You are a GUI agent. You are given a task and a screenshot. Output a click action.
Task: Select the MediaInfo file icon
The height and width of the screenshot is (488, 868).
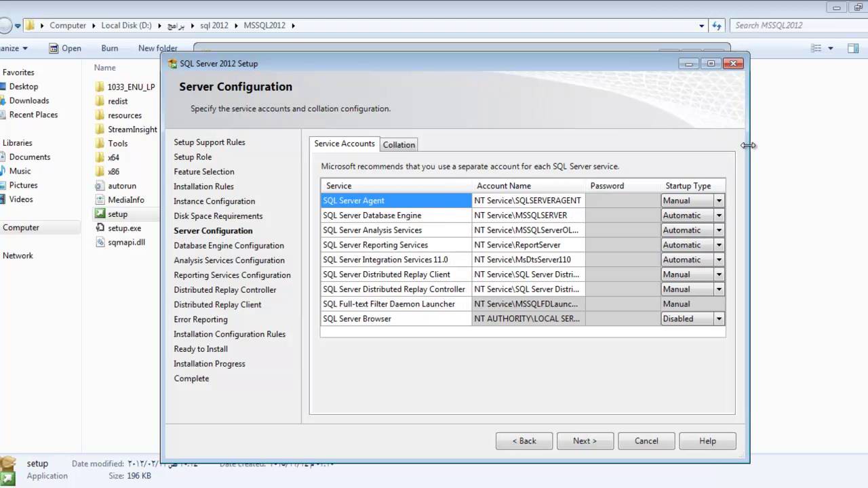(100, 200)
